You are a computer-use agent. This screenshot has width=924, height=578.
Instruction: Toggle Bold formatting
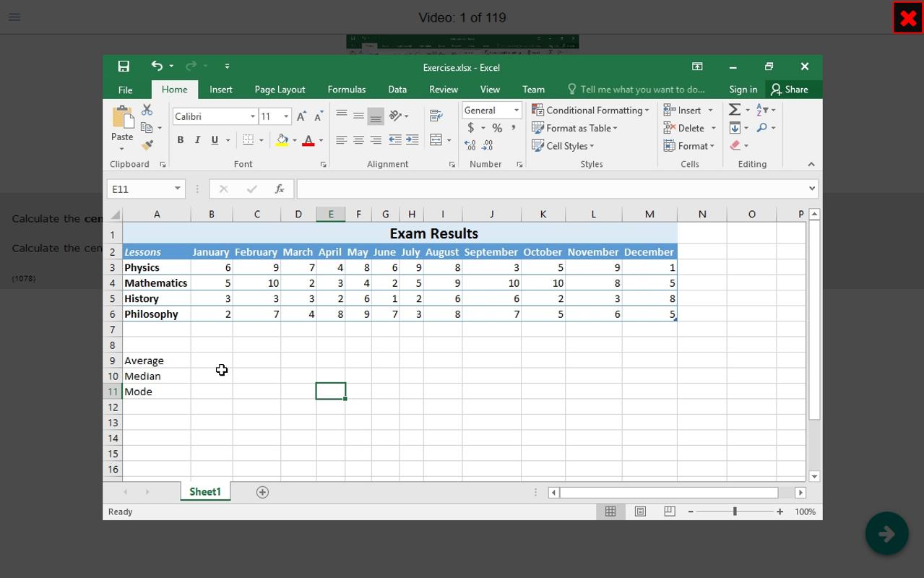pyautogui.click(x=180, y=140)
